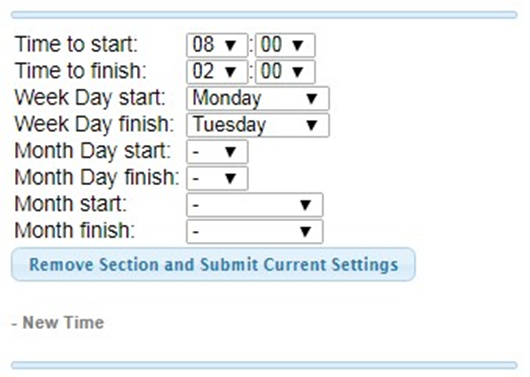The height and width of the screenshot is (377, 530).
Task: Click the arrow on Month start selector
Action: click(306, 205)
